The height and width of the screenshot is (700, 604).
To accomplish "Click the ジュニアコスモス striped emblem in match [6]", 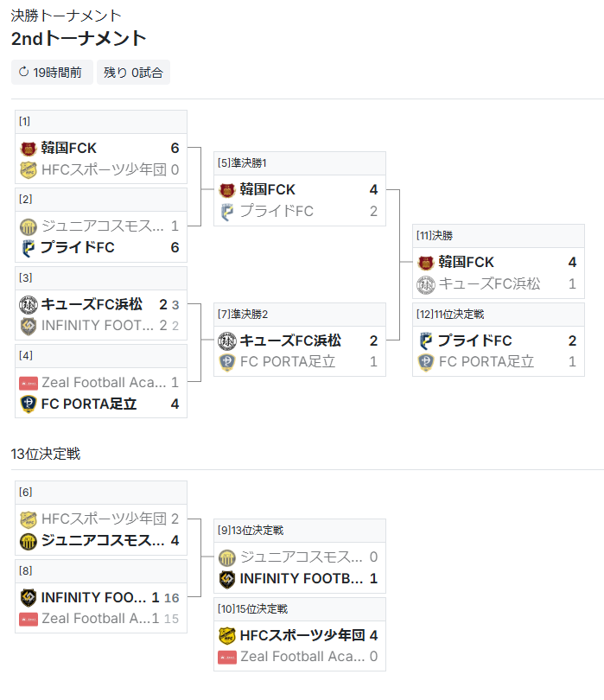I will click(29, 541).
